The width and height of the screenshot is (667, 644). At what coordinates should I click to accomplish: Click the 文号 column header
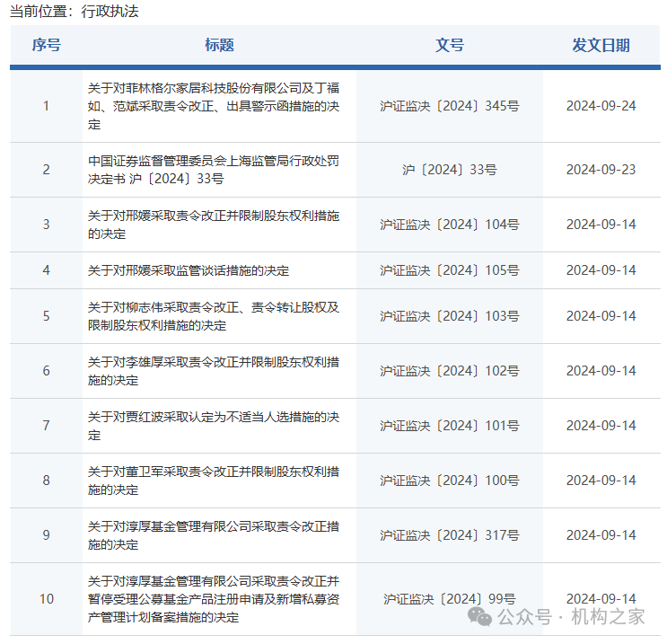[x=450, y=45]
